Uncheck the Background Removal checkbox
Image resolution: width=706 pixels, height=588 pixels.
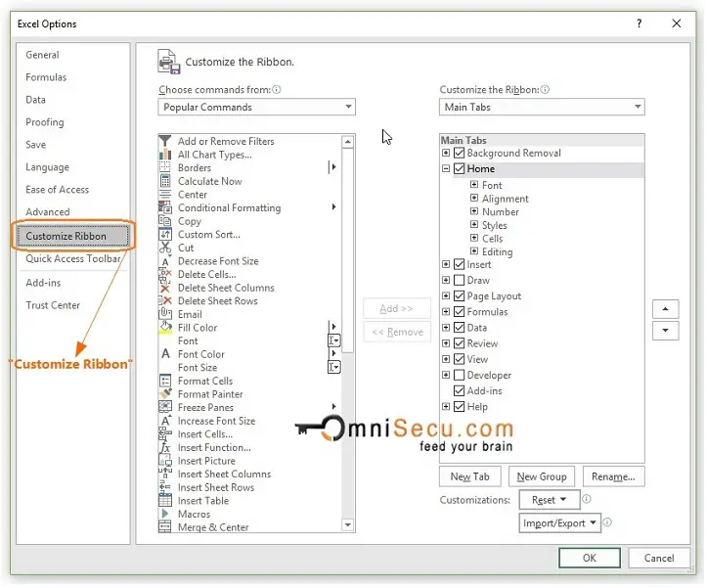pyautogui.click(x=459, y=153)
